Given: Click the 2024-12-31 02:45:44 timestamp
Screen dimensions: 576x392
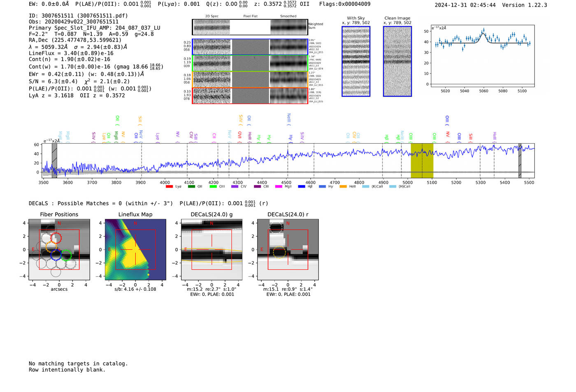Looking at the screenshot, I should 465,5.
